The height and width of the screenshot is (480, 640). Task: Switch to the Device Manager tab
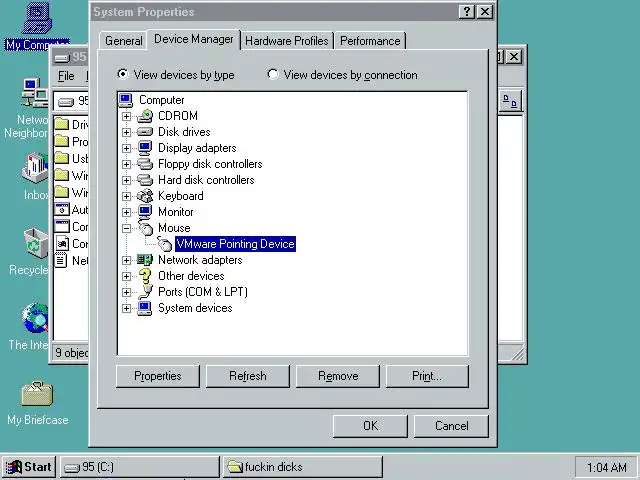[194, 39]
